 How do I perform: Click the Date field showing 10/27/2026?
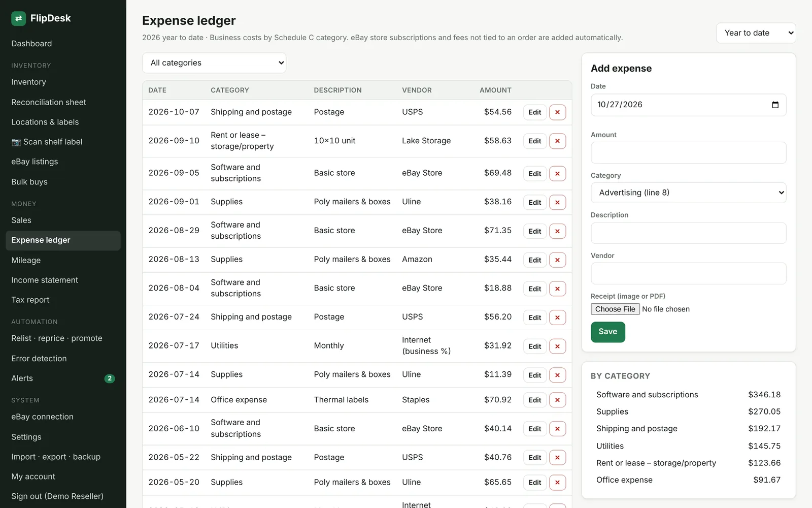688,105
